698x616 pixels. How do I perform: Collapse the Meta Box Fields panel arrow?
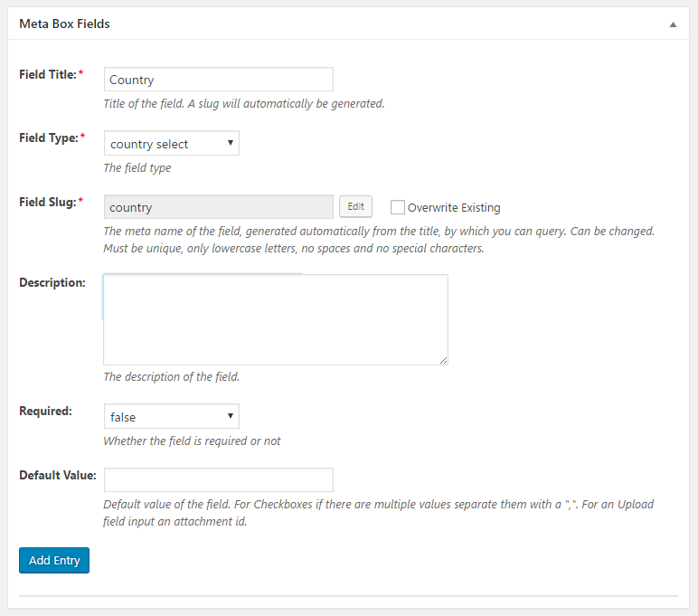[673, 24]
